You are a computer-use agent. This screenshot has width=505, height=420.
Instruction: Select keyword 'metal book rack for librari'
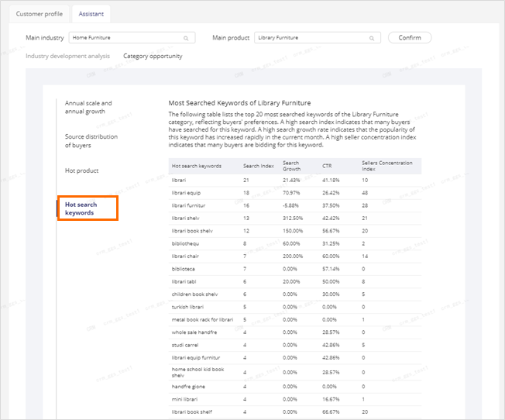coord(202,319)
